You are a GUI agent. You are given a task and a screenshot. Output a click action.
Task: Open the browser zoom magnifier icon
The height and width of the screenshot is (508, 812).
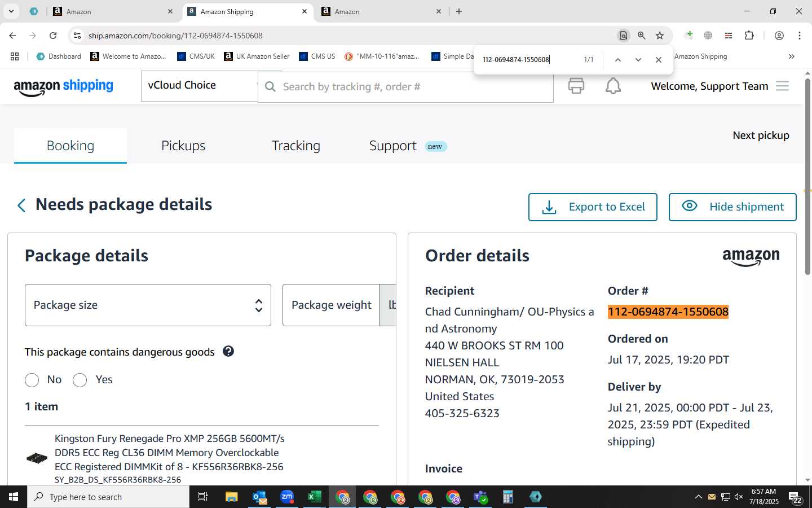pos(641,36)
